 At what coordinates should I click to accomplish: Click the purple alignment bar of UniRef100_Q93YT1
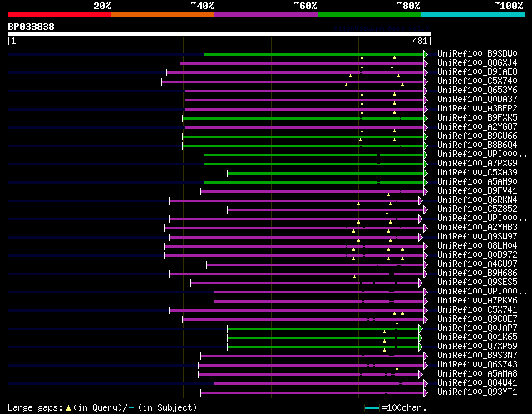pyautogui.click(x=313, y=393)
